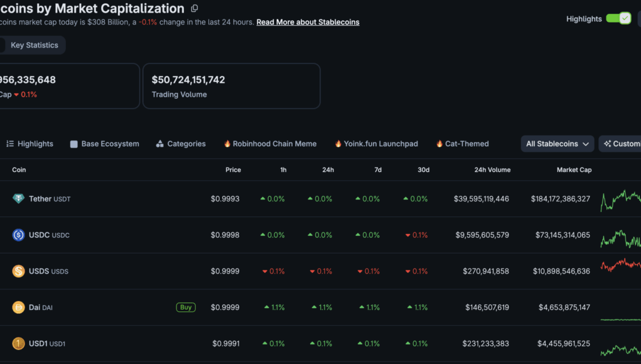Turn off the Highlights switch
The height and width of the screenshot is (364, 641).
[618, 18]
